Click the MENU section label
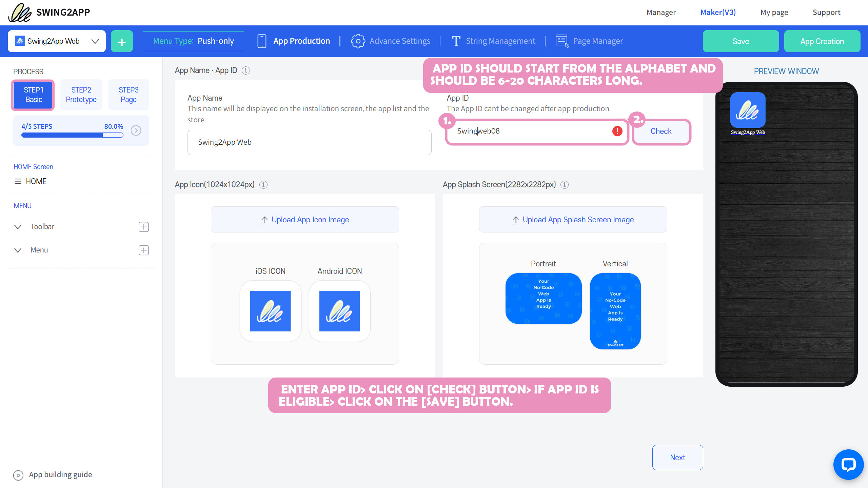Viewport: 868px width, 488px height. coord(22,206)
